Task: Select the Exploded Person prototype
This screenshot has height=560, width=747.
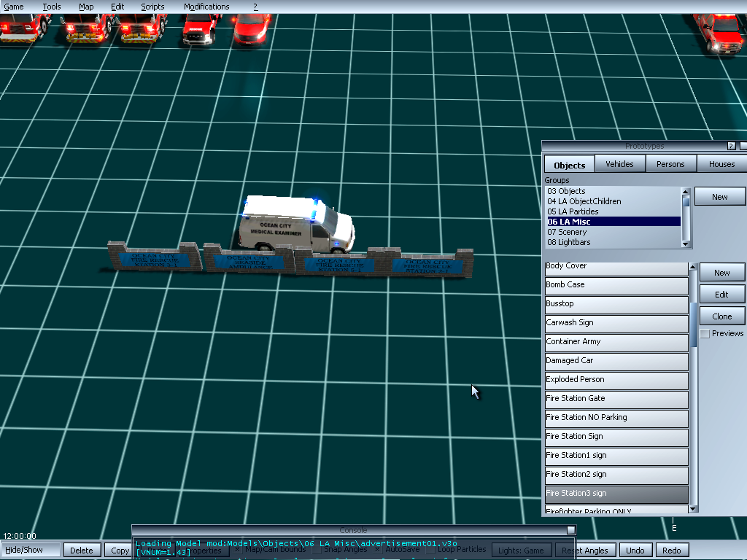Action: pyautogui.click(x=616, y=381)
